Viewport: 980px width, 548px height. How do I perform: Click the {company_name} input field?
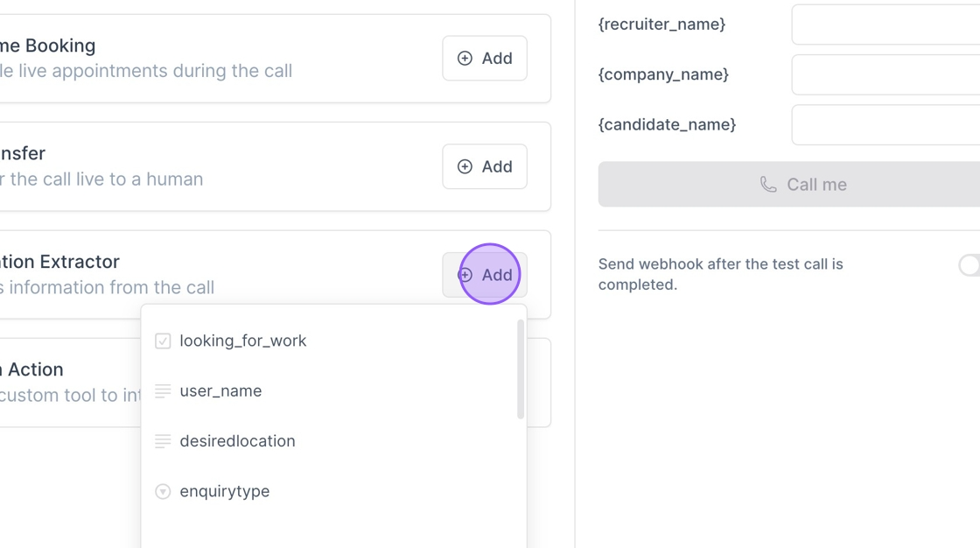(885, 74)
